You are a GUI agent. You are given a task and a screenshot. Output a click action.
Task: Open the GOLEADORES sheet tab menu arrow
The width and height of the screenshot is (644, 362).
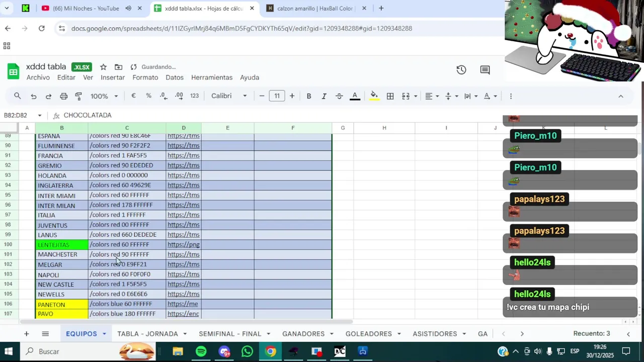point(399,334)
